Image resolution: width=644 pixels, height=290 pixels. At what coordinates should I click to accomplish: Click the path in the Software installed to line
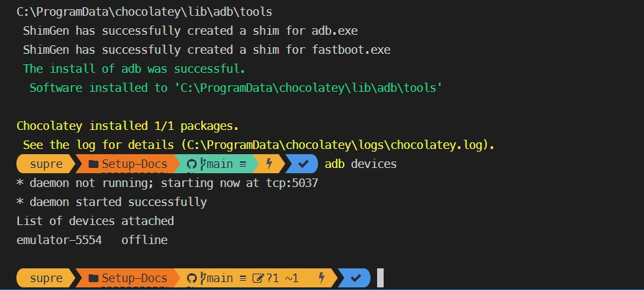point(308,88)
